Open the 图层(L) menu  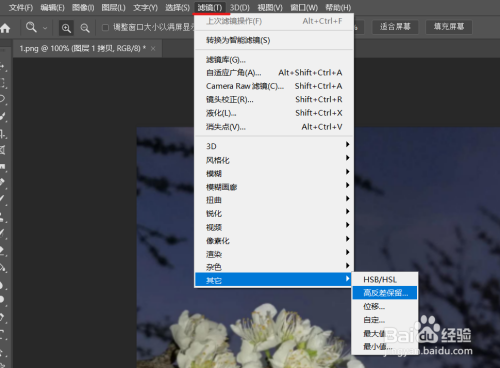[113, 7]
